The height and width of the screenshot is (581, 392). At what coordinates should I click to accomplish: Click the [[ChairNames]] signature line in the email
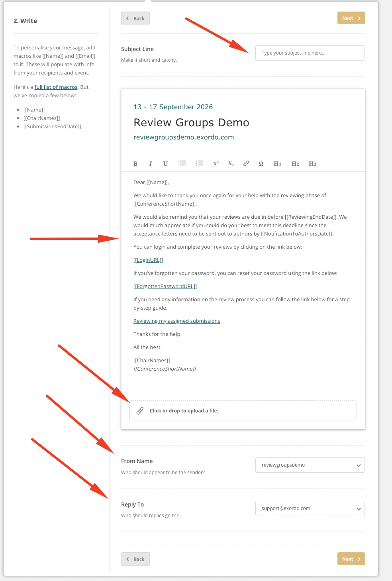pyautogui.click(x=152, y=360)
